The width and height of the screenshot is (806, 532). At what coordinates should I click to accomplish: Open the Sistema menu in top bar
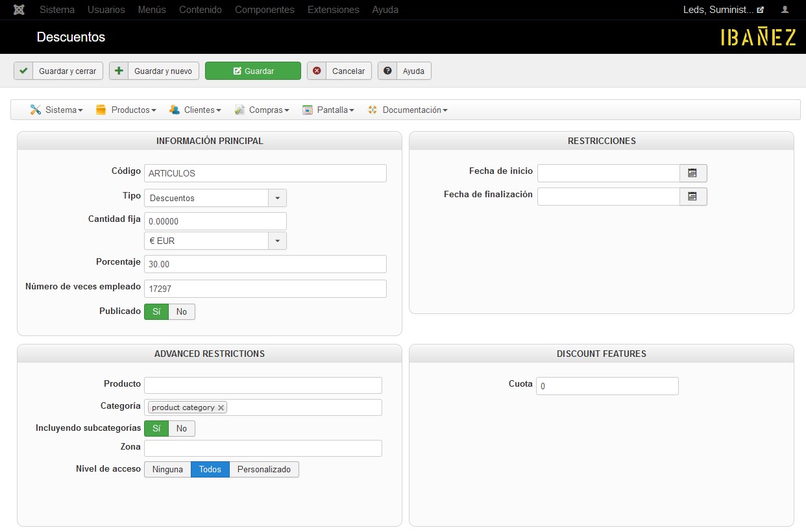(x=57, y=10)
